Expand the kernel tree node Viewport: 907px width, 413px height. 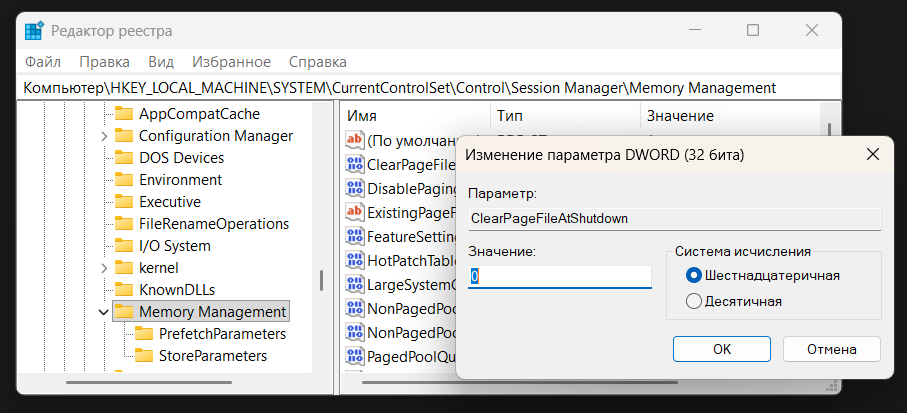coord(104,268)
